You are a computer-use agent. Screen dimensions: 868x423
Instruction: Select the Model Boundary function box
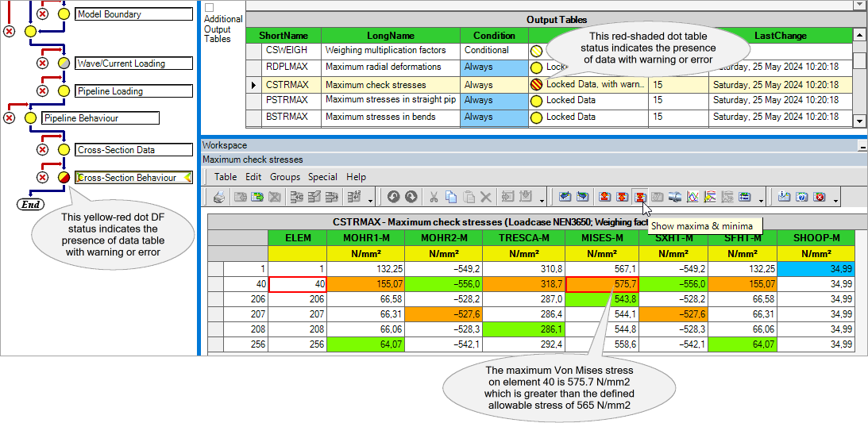(x=133, y=14)
